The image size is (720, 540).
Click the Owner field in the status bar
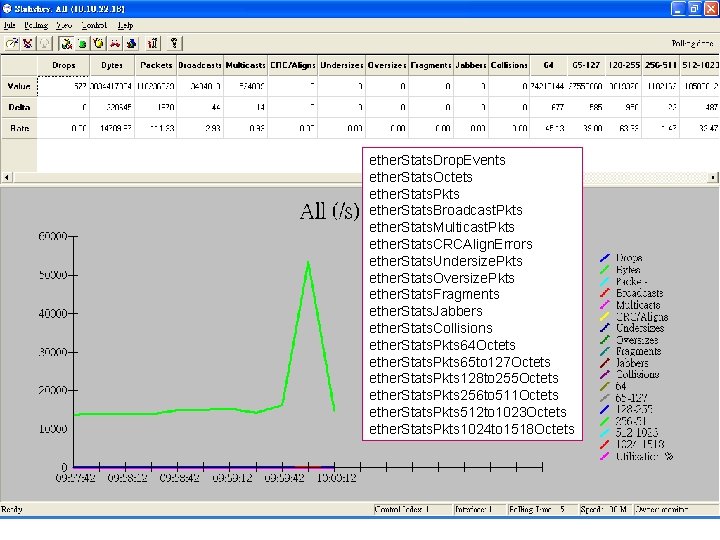tap(676, 509)
